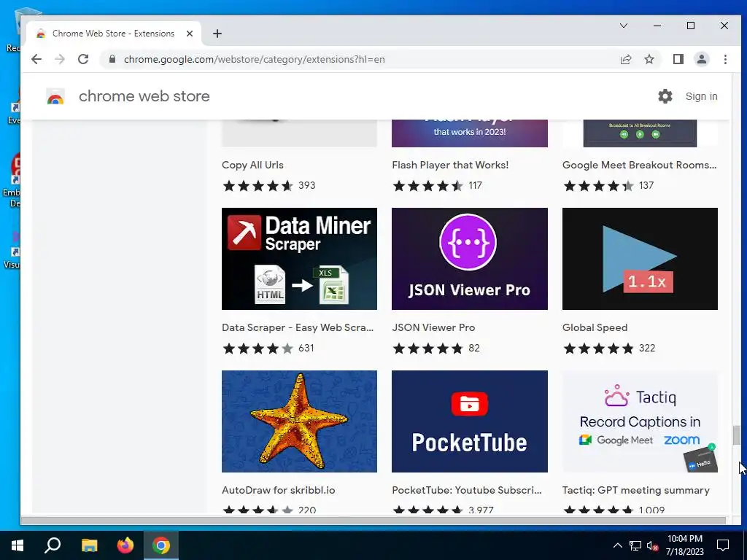
Task: Click the chrome web store logo
Action: 55,96
